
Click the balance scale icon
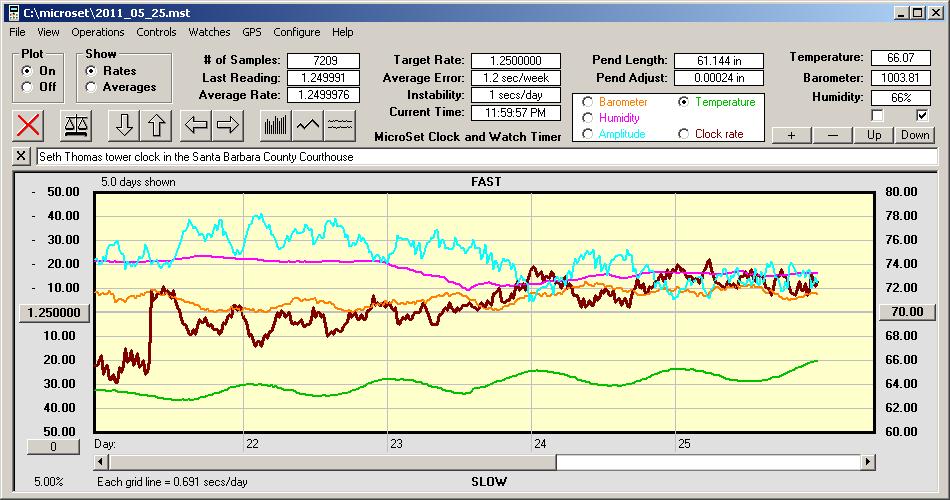click(75, 126)
